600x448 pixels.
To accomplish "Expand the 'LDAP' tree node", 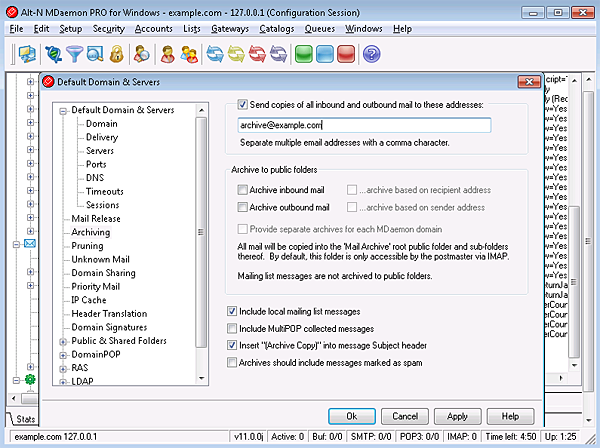I will click(63, 382).
